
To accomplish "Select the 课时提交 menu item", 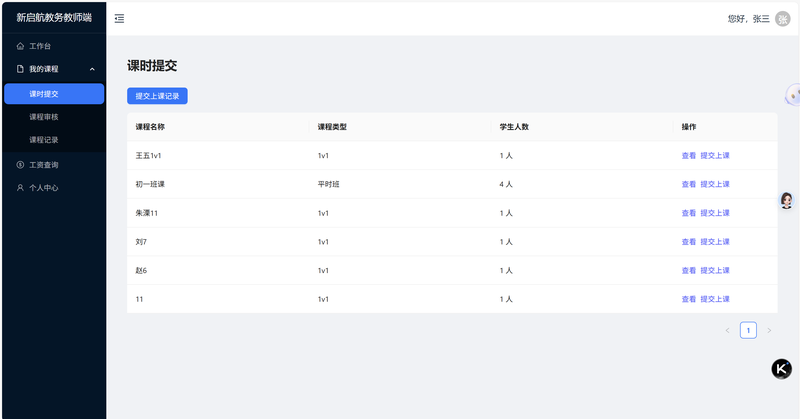I will pyautogui.click(x=54, y=94).
